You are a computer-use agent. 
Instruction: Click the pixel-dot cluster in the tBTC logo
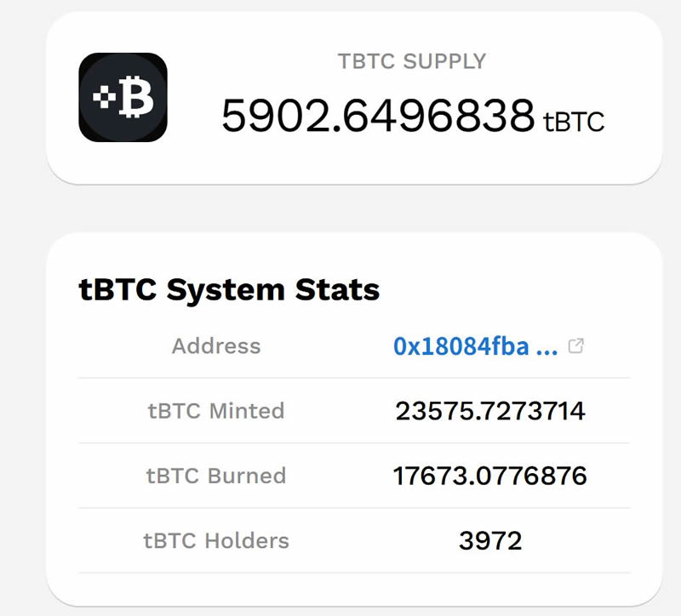click(x=103, y=97)
